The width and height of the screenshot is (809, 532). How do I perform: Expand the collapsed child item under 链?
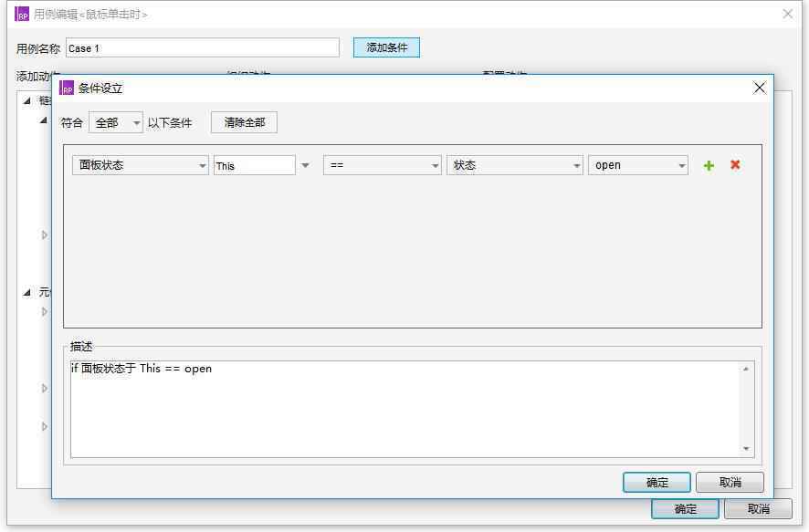click(x=43, y=235)
